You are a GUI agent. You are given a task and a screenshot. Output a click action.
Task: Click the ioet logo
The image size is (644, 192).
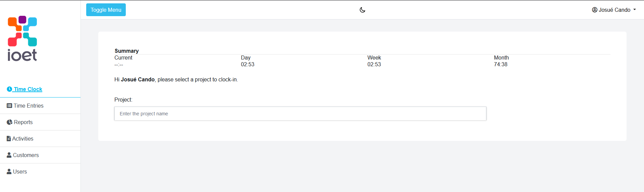click(22, 38)
